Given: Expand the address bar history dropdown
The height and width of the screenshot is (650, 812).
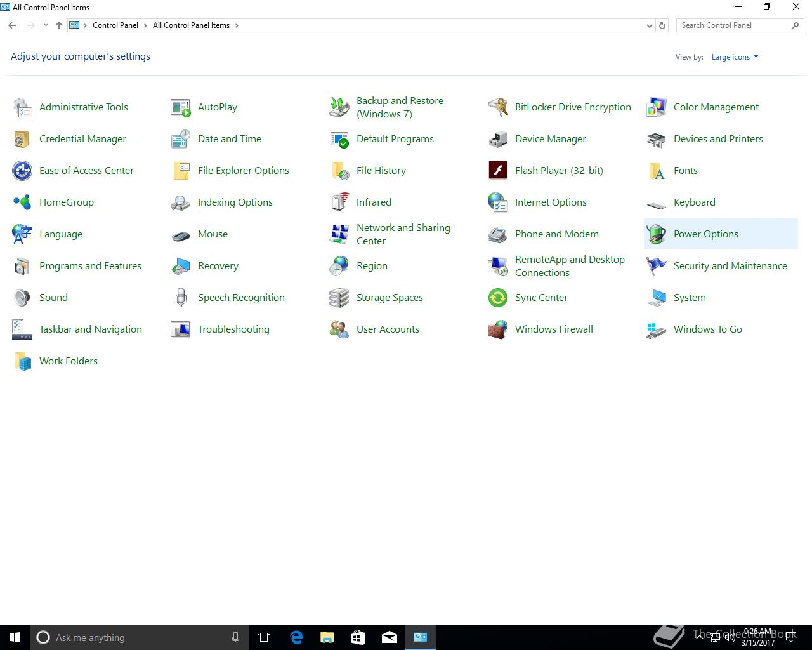Looking at the screenshot, I should (649, 26).
